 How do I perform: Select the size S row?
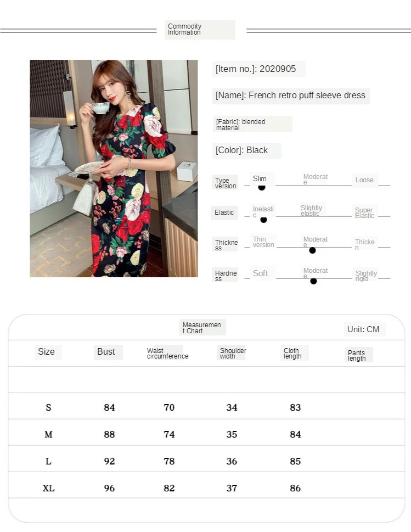[x=206, y=406]
